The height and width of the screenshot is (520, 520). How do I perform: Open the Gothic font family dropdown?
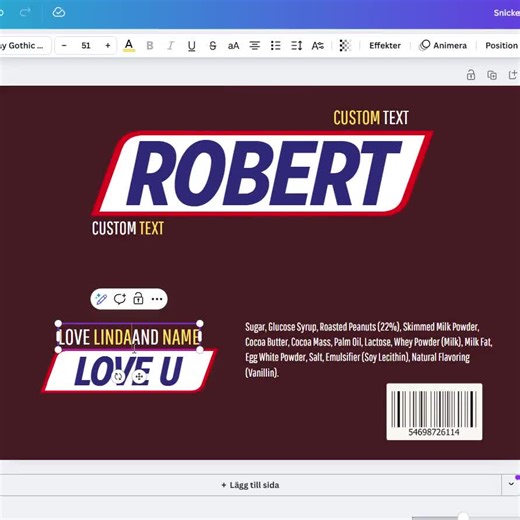24,45
